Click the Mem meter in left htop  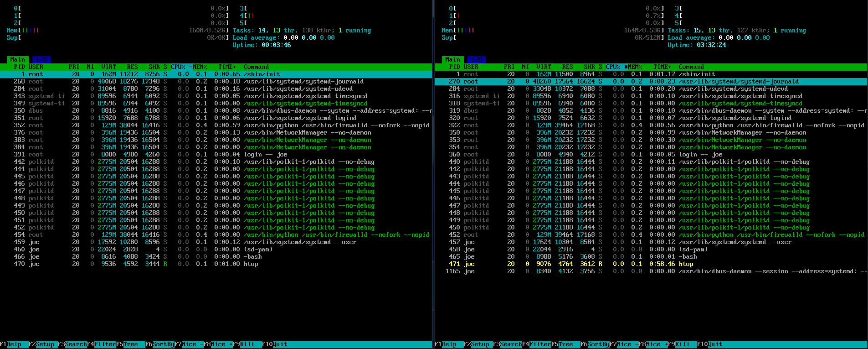118,31
